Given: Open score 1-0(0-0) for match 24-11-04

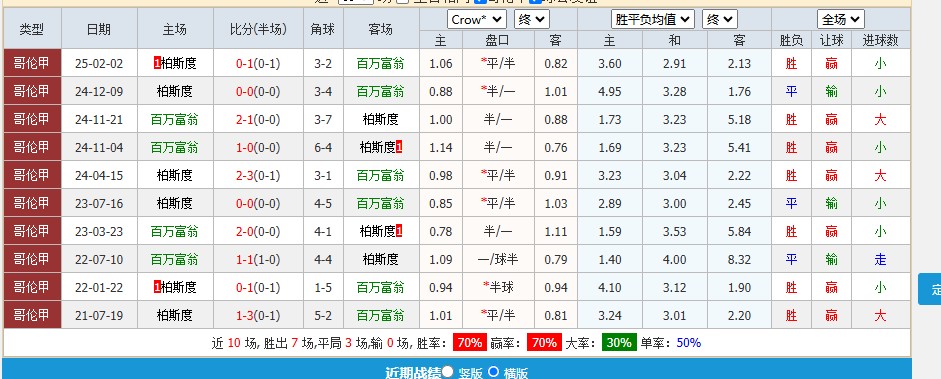Looking at the screenshot, I should click(258, 148).
